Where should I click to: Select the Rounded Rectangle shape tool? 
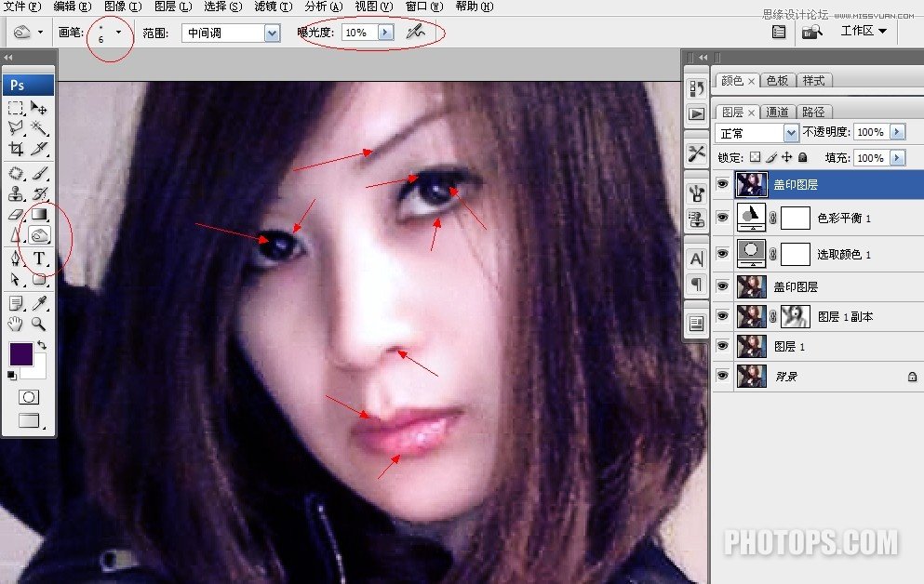(x=39, y=279)
